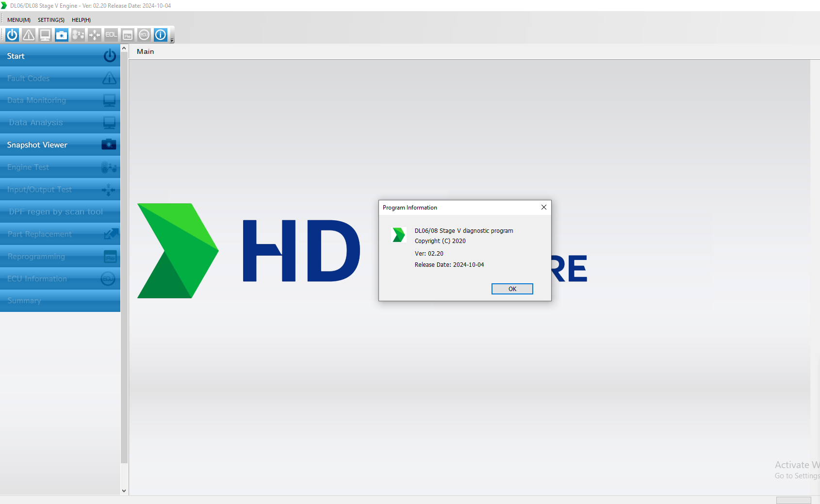Select Data Monitoring in the sidebar
The width and height of the screenshot is (820, 504).
(60, 100)
